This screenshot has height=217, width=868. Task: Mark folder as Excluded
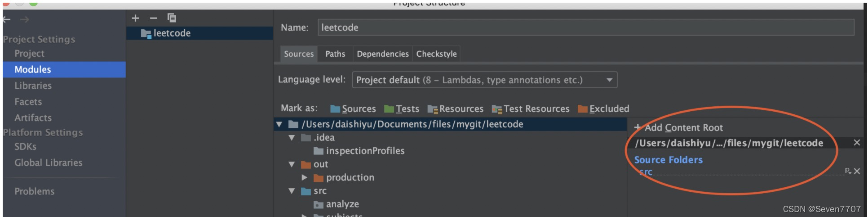pos(603,109)
